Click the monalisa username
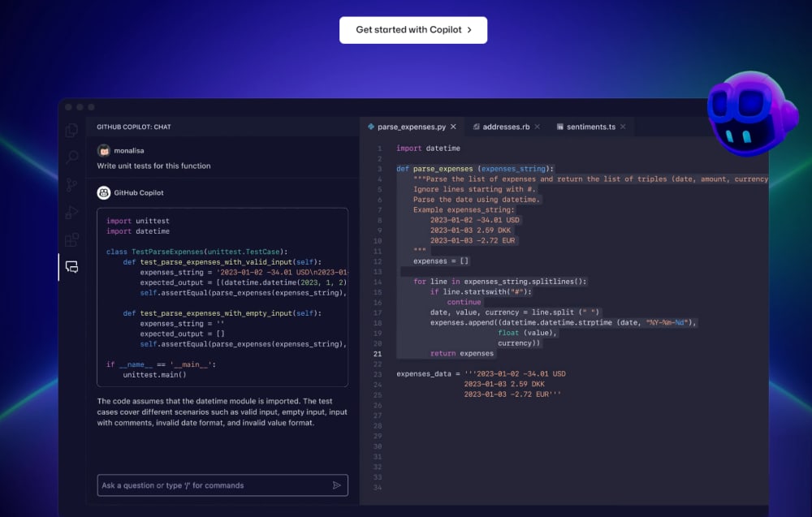The image size is (812, 517). click(129, 151)
